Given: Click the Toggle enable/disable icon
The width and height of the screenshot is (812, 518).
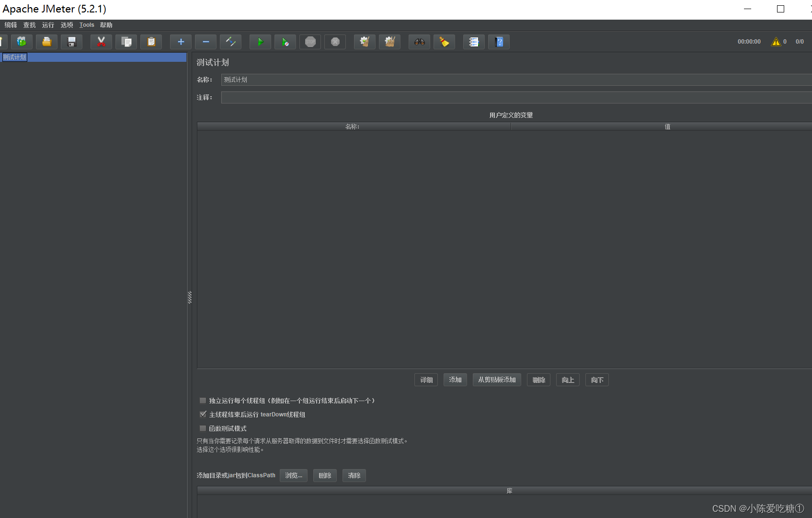Looking at the screenshot, I should point(230,42).
